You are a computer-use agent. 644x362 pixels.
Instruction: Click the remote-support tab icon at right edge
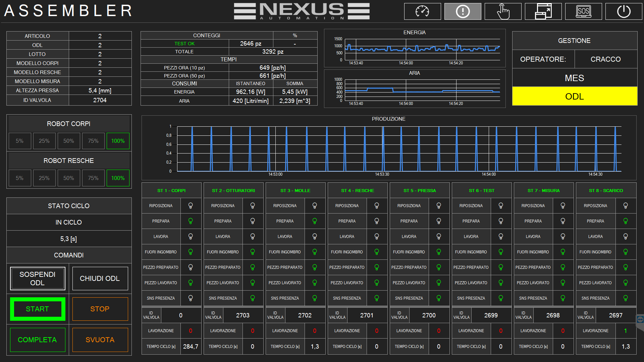click(x=640, y=319)
